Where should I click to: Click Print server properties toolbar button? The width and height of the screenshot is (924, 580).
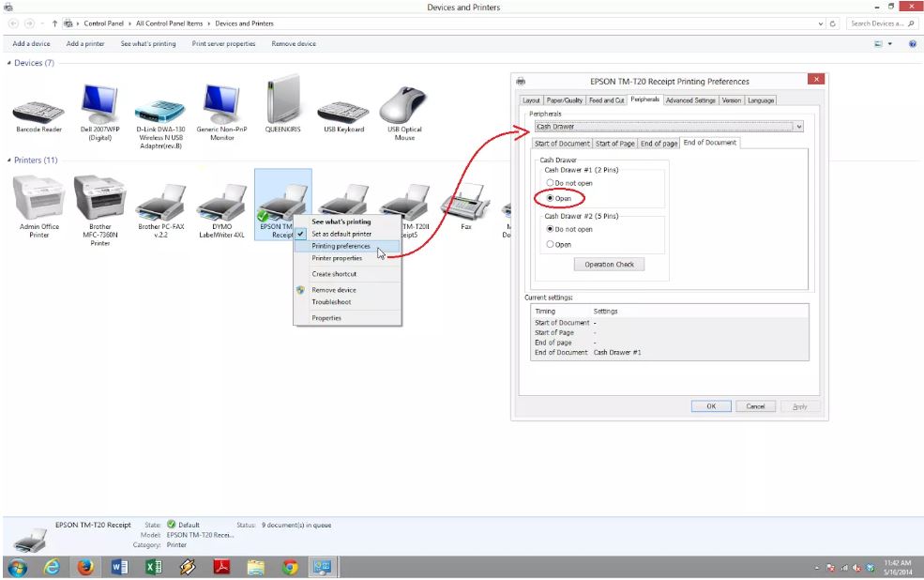[224, 43]
